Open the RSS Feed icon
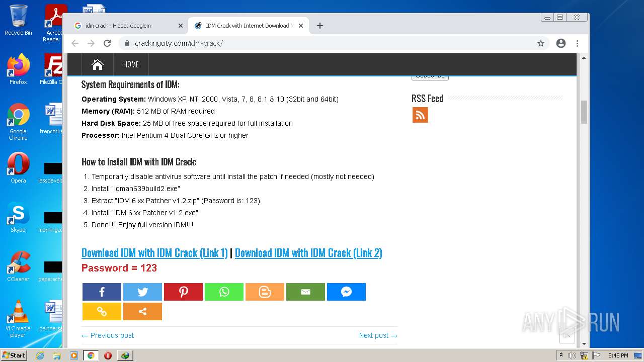 pyautogui.click(x=420, y=115)
